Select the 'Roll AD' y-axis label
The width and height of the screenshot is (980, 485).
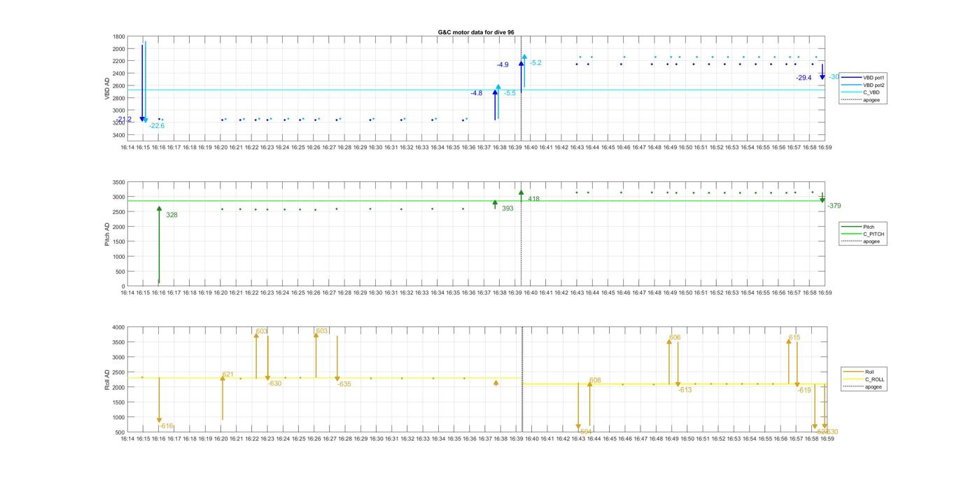[x=107, y=380]
